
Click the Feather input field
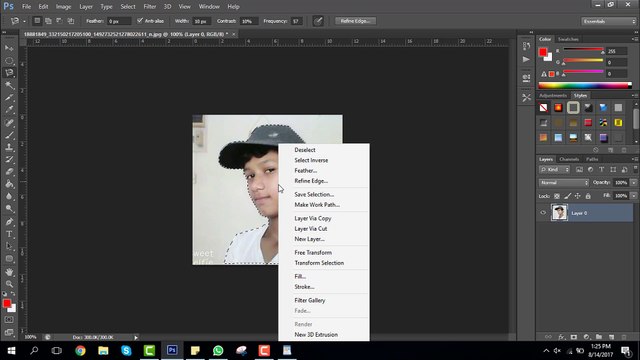point(119,21)
